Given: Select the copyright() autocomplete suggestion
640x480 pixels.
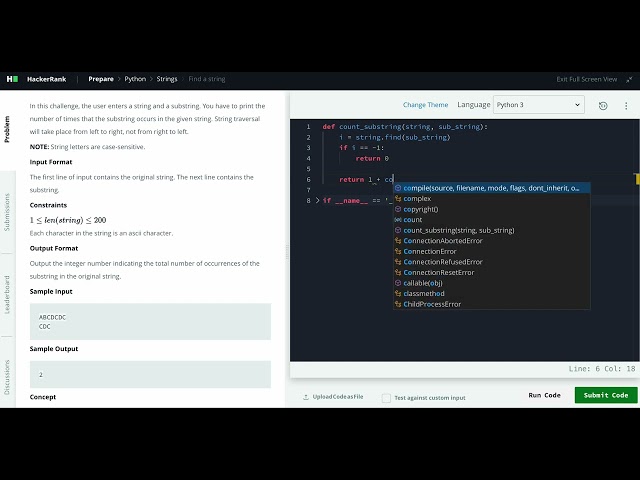Looking at the screenshot, I should pyautogui.click(x=491, y=209).
